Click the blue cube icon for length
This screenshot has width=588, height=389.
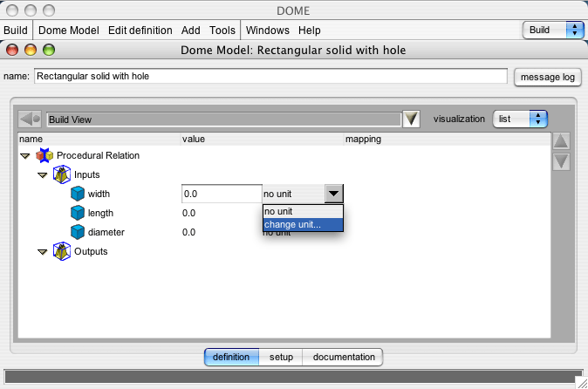point(78,213)
